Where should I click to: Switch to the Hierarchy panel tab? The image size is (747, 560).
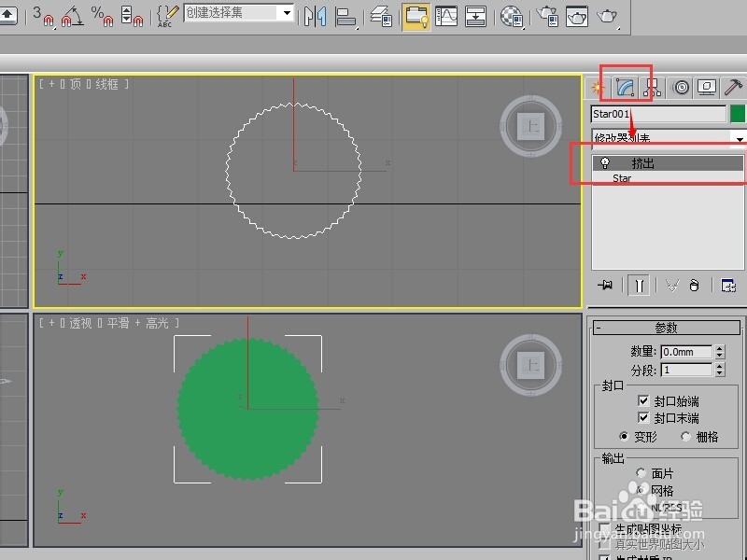[x=652, y=87]
